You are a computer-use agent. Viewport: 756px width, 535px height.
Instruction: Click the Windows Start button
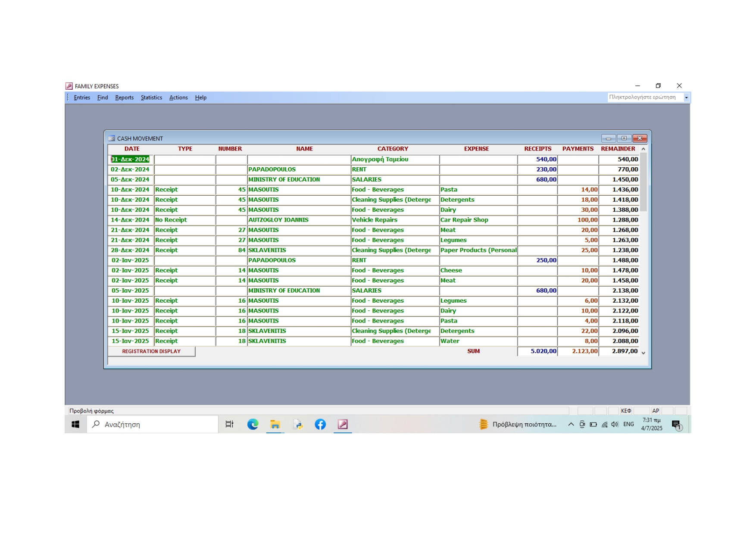(75, 424)
